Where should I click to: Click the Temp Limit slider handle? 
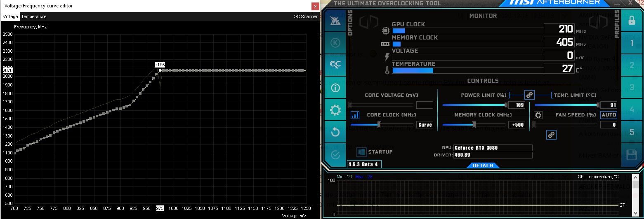[x=597, y=105]
